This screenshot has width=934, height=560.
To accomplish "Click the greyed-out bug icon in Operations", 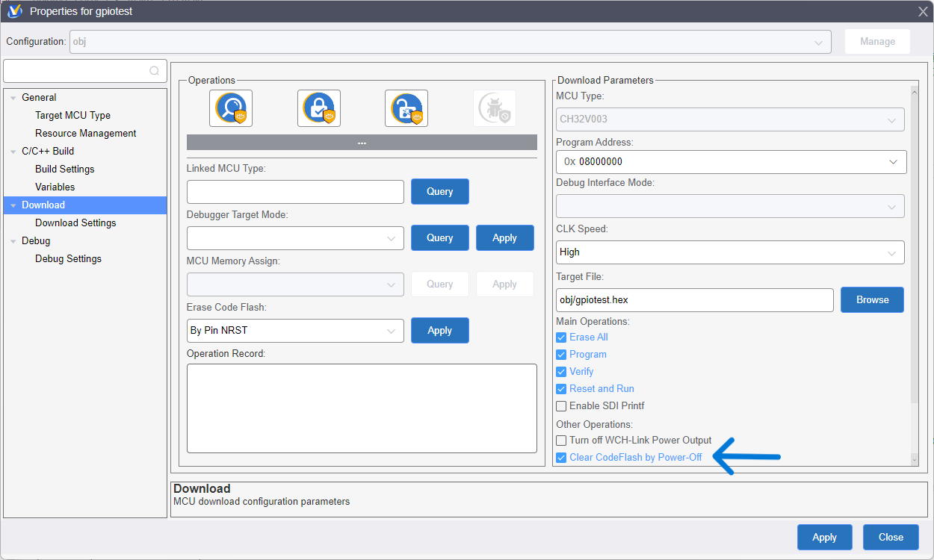I will click(494, 108).
